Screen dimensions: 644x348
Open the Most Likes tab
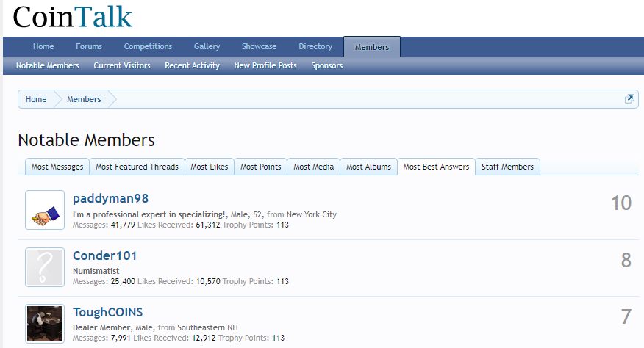coord(209,167)
